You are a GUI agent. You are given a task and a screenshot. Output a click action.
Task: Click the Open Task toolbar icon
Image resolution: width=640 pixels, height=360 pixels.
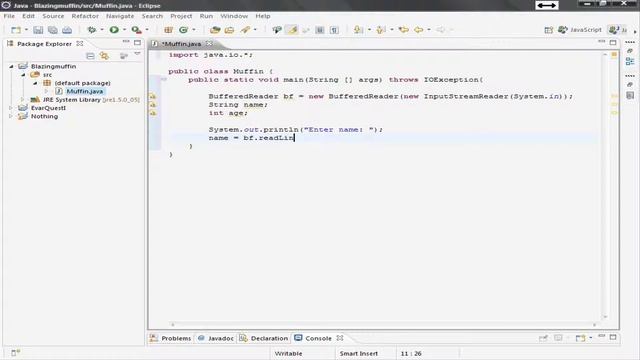(x=229, y=30)
